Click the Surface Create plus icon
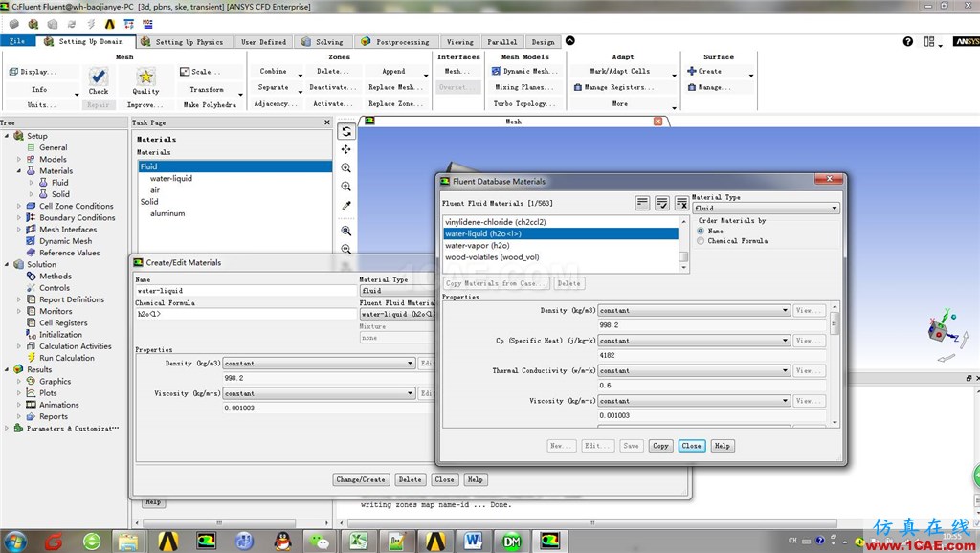Screen dimensions: 980x553 691,71
